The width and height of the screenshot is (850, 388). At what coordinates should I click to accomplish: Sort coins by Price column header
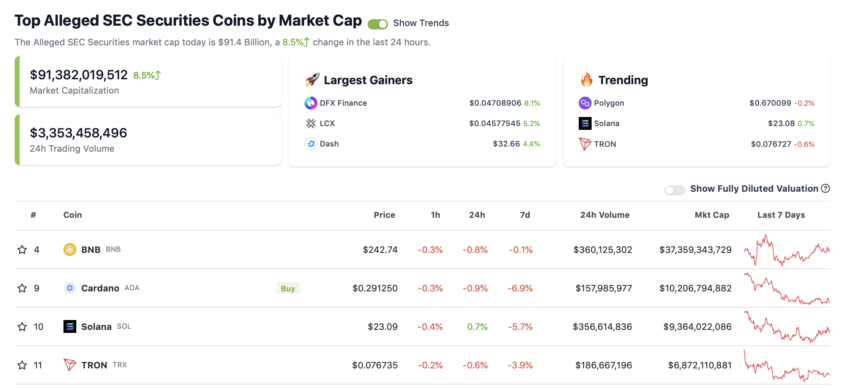coord(384,215)
